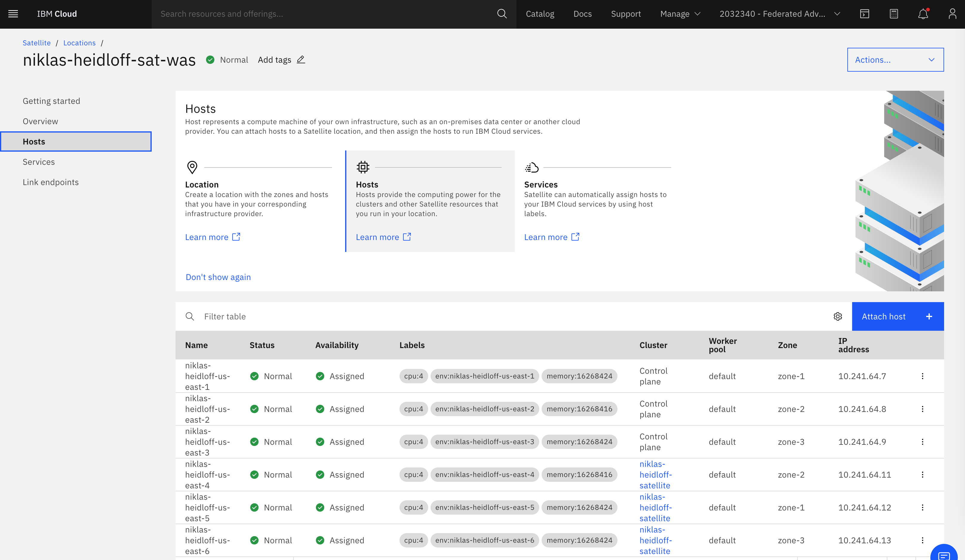Click the Name column header
Viewport: 965px width, 560px height.
196,345
